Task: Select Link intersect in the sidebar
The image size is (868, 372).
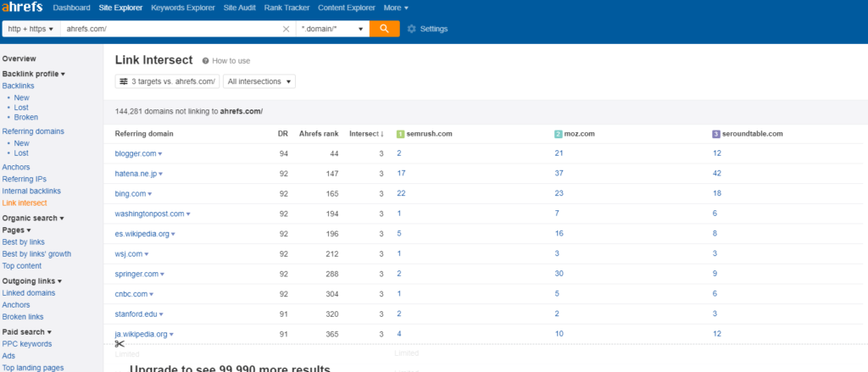Action: pyautogui.click(x=25, y=203)
